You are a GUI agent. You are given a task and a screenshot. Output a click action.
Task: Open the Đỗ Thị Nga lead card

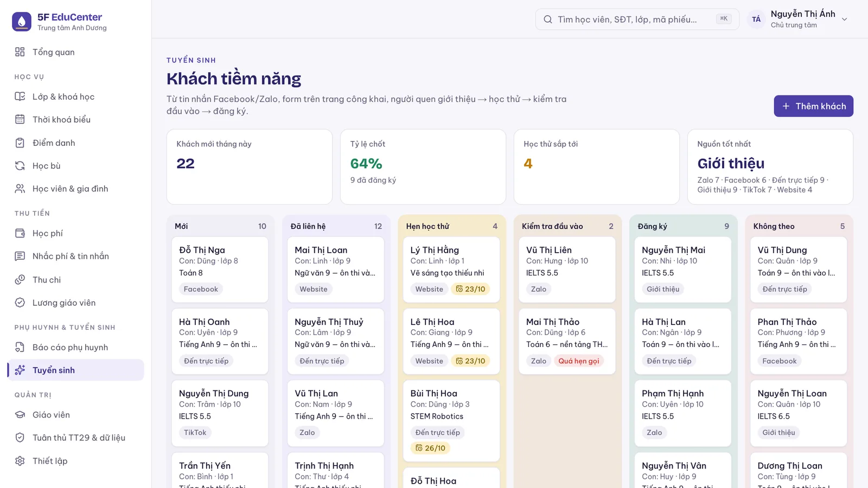(220, 269)
